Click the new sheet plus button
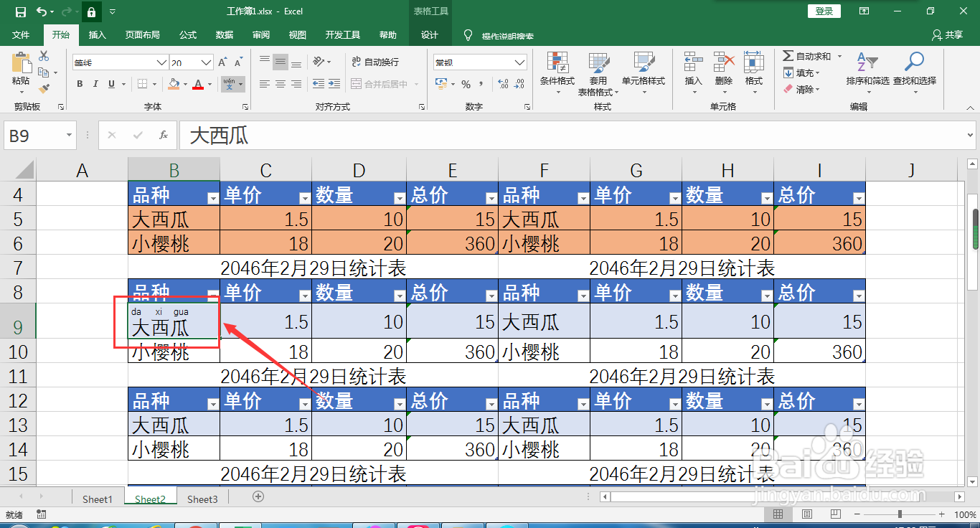 coord(258,496)
